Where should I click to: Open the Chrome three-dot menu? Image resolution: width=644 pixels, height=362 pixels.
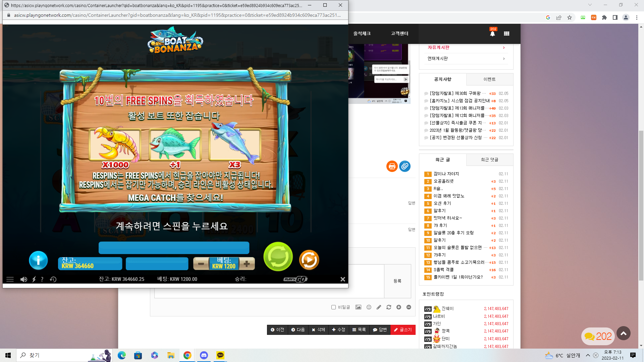coord(637,18)
